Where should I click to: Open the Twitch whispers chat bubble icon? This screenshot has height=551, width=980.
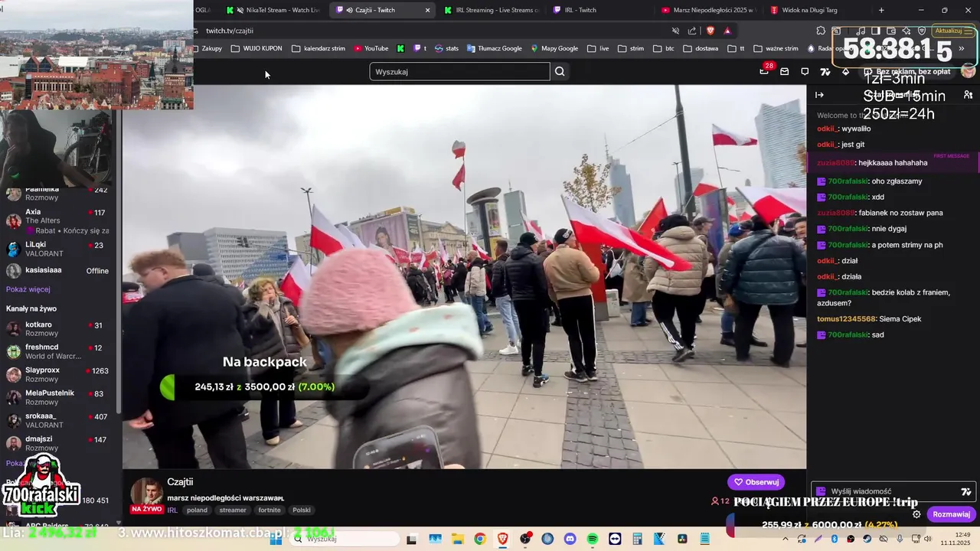(805, 72)
